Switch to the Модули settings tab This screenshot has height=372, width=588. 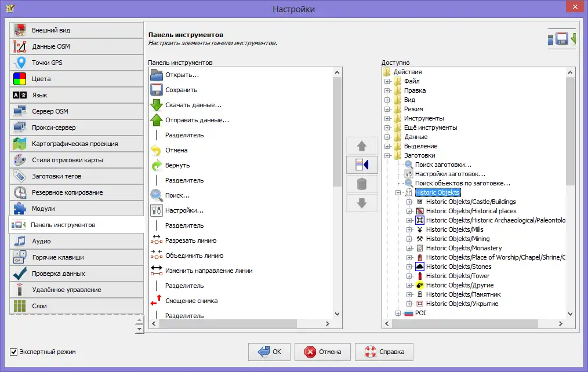click(76, 209)
